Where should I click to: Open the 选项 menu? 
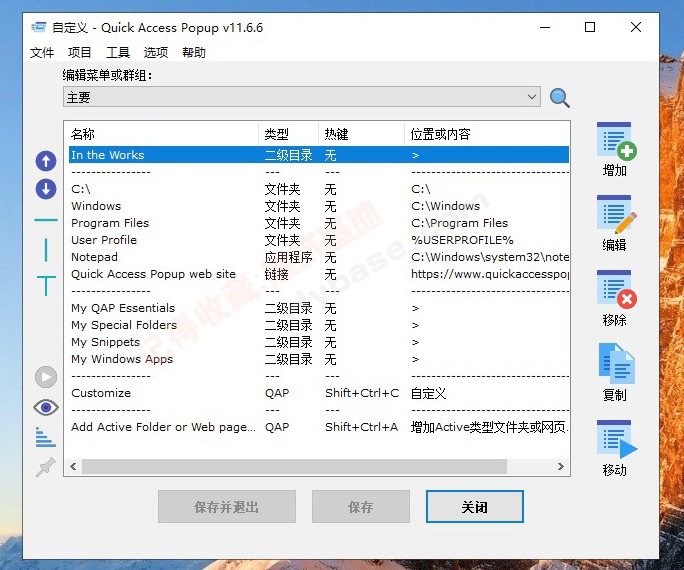tap(156, 52)
